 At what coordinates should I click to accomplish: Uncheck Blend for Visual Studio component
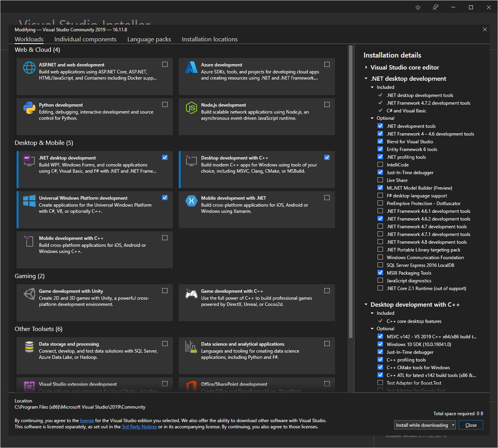380,141
